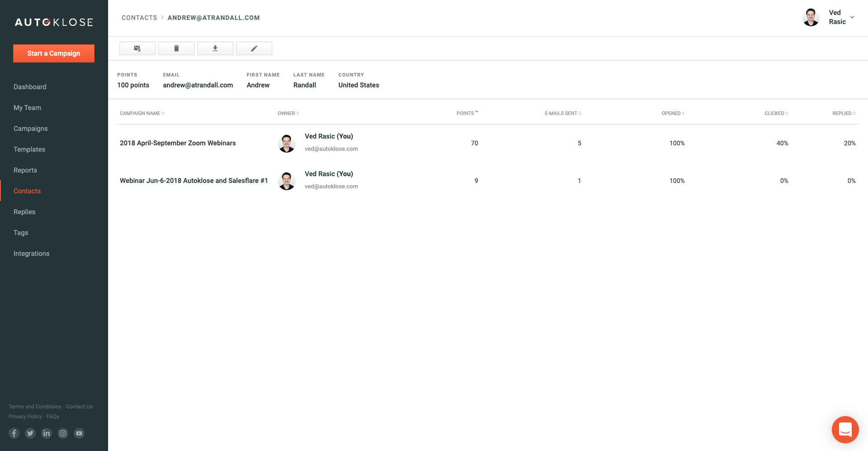
Task: Click the CONTACTS breadcrumb link
Action: coord(139,18)
